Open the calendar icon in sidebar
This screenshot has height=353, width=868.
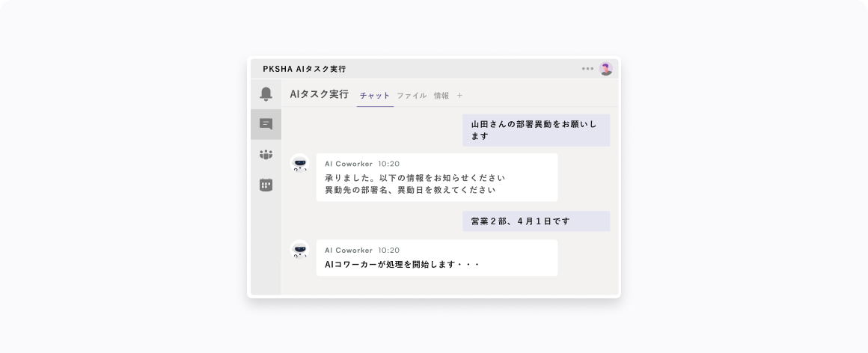coord(266,185)
